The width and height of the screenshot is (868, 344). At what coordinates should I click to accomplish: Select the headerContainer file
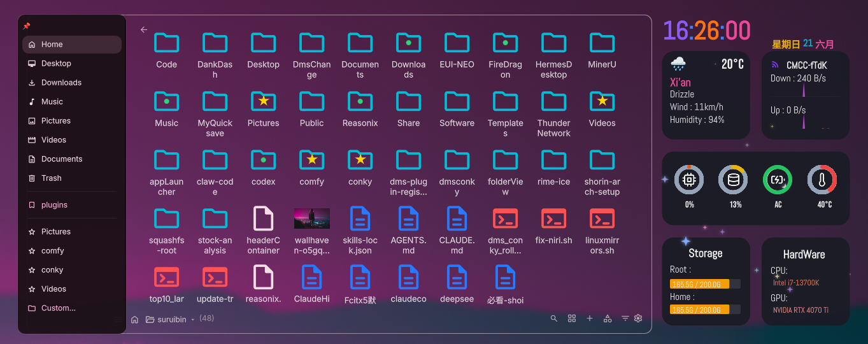point(264,231)
